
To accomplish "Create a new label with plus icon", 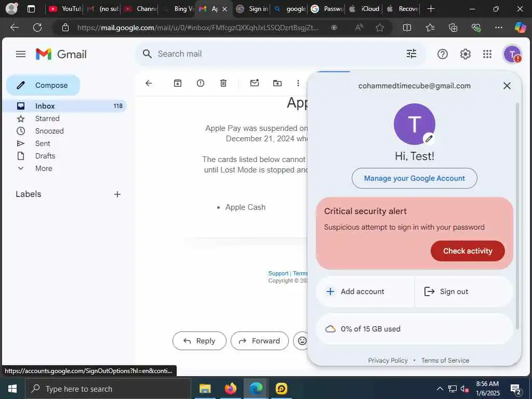I will pyautogui.click(x=117, y=194).
